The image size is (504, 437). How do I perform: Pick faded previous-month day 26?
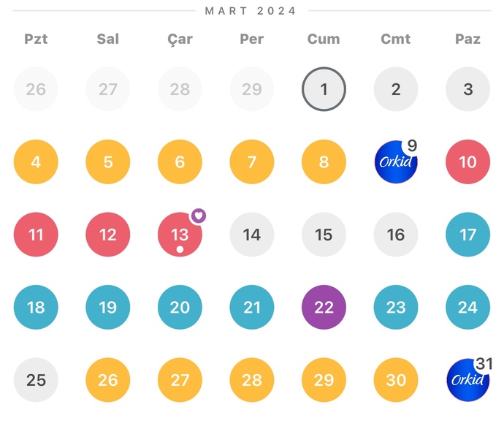36,89
